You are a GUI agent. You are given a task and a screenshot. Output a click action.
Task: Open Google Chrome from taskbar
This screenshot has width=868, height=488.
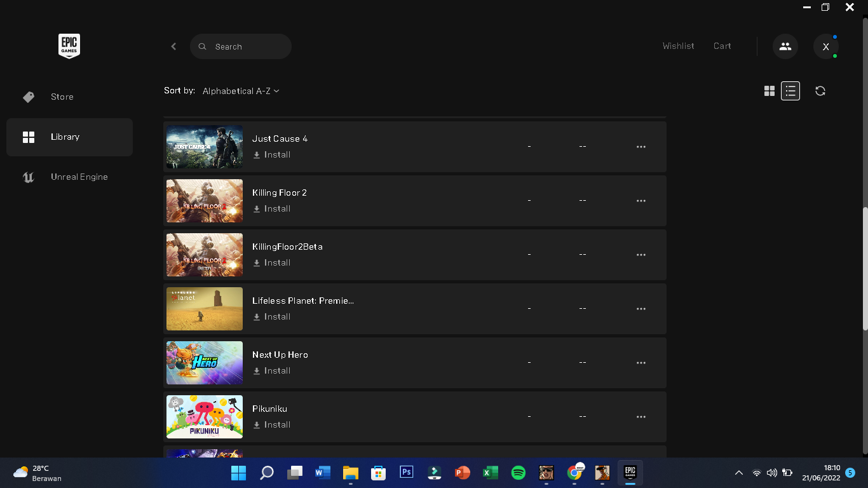tap(574, 473)
